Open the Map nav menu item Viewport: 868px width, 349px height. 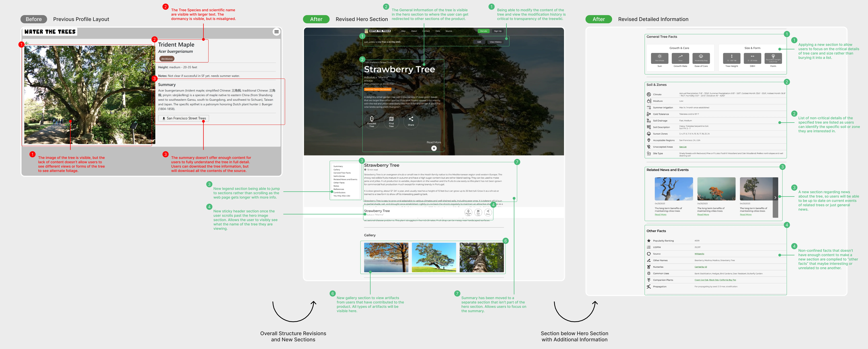coord(403,31)
